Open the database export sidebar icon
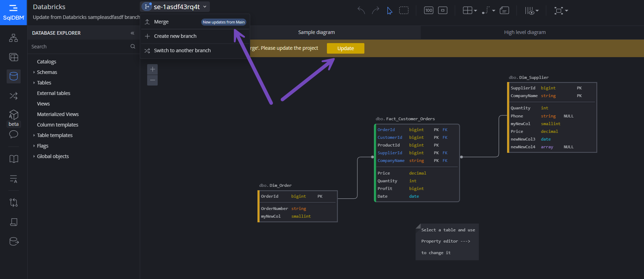 tap(14, 241)
